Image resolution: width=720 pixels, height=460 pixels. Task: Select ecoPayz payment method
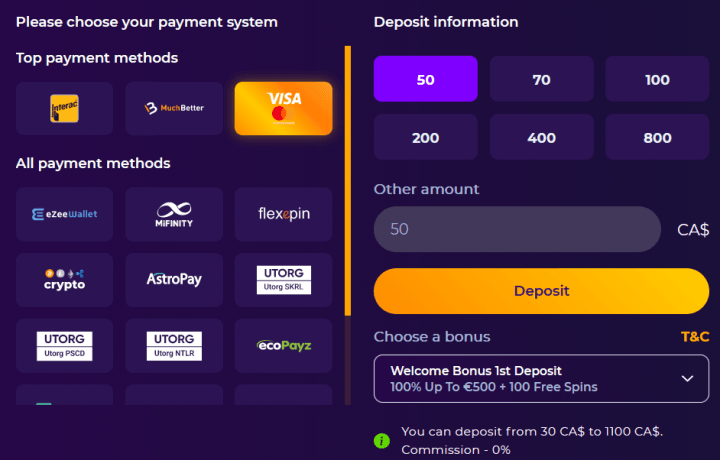click(283, 346)
